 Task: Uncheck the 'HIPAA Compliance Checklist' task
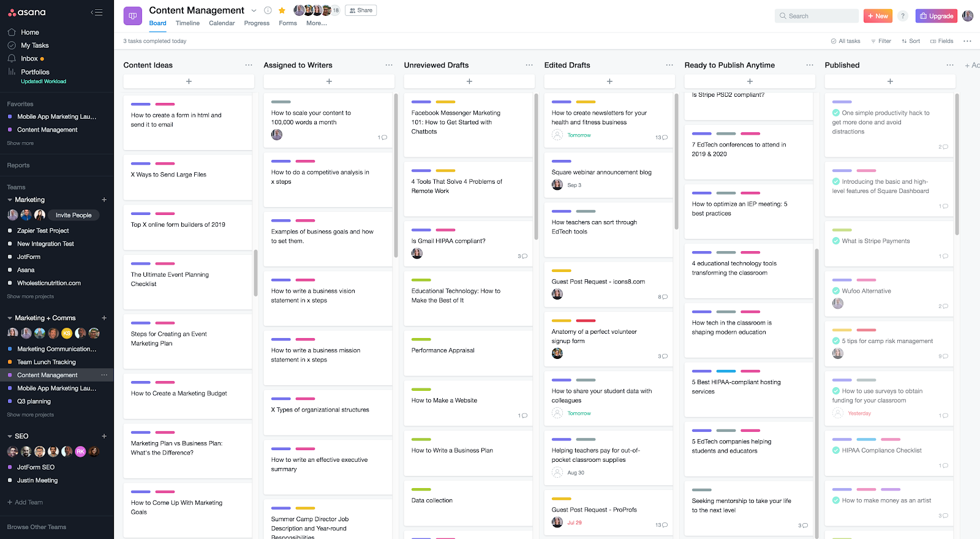pyautogui.click(x=836, y=450)
